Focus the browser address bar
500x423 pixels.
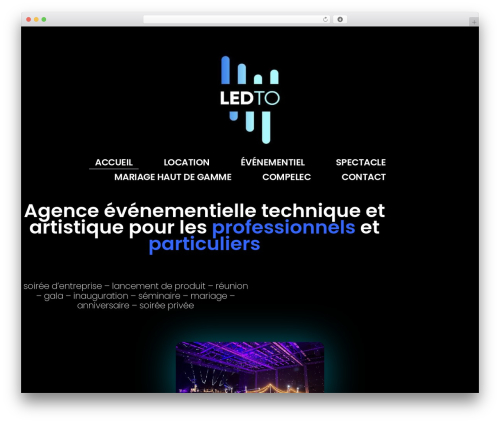point(237,19)
